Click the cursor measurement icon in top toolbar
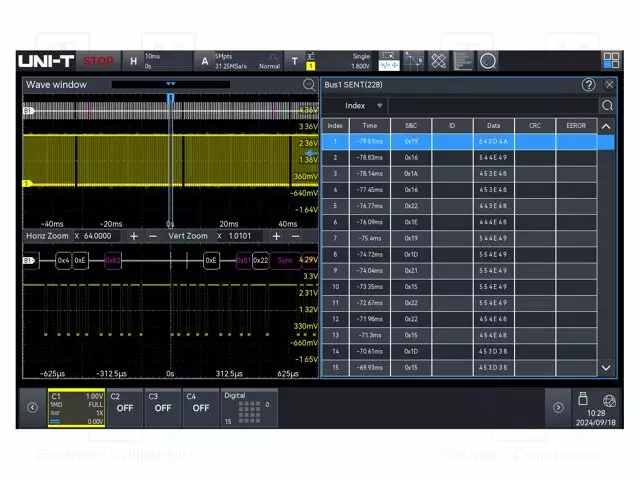Screen dimensions: 640x480 [x=413, y=61]
